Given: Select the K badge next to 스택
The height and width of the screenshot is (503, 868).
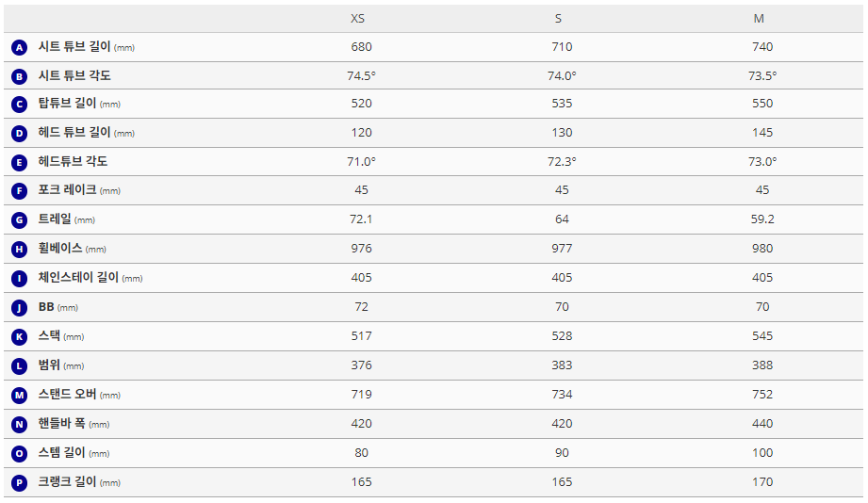Looking at the screenshot, I should [19, 336].
